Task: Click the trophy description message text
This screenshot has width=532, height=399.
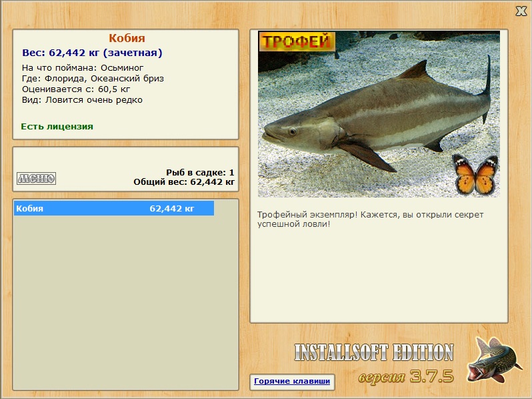Action: pyautogui.click(x=370, y=220)
